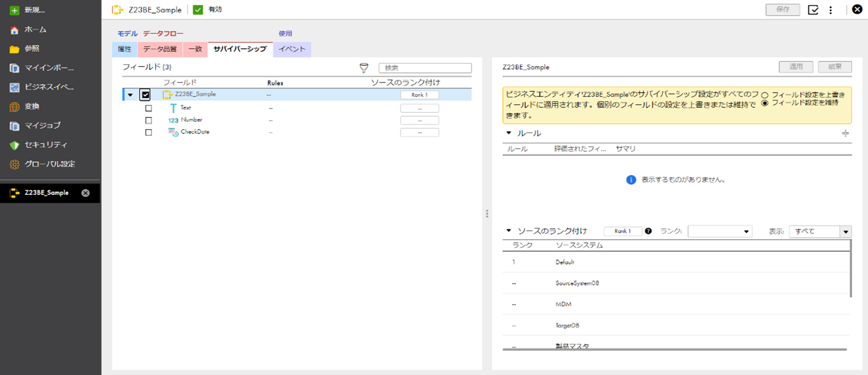Viewport: 868px width, 375px height.
Task: Open source rank box in Number row
Action: tap(420, 120)
